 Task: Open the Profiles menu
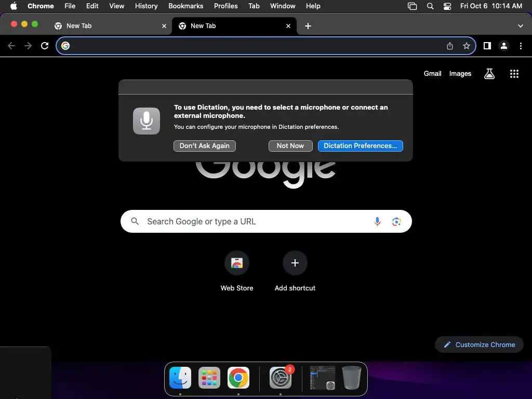226,6
